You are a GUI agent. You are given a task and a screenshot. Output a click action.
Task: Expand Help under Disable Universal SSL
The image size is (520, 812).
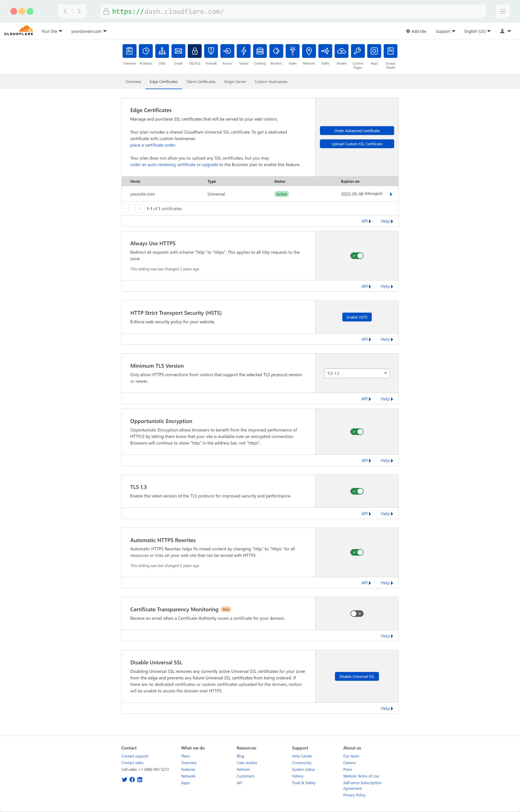[x=387, y=709]
